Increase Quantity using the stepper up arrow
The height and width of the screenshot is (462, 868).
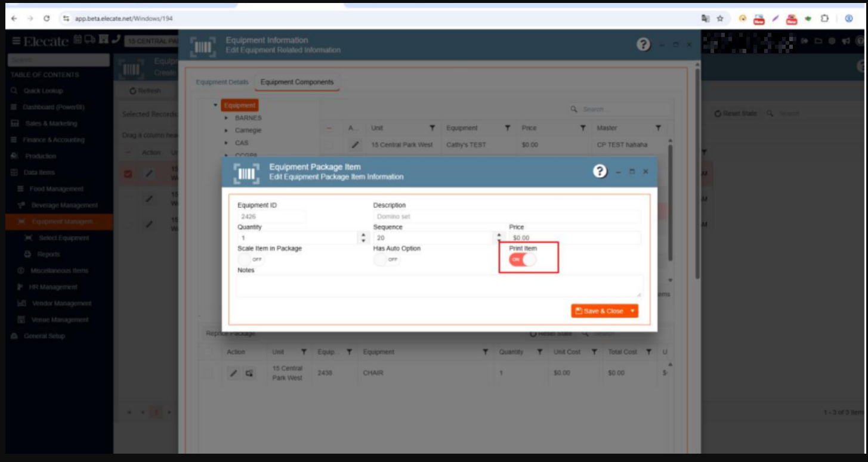point(363,235)
